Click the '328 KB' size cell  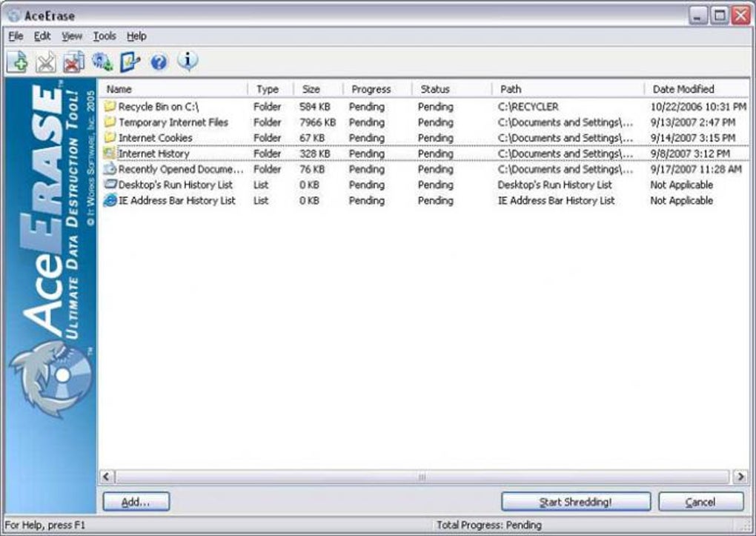pos(314,153)
